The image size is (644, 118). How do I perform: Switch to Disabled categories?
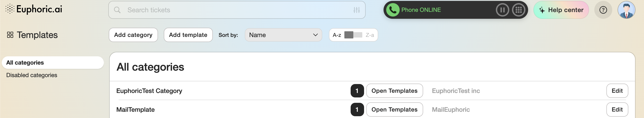pyautogui.click(x=32, y=75)
